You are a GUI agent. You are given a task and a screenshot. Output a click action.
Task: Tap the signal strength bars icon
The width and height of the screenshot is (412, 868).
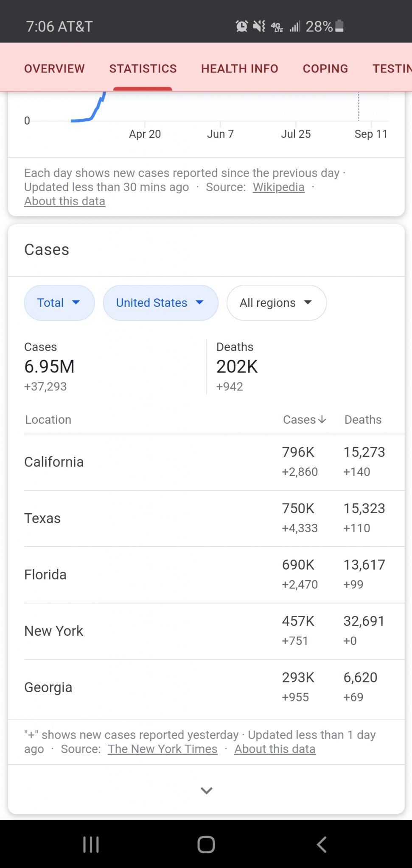295,27
